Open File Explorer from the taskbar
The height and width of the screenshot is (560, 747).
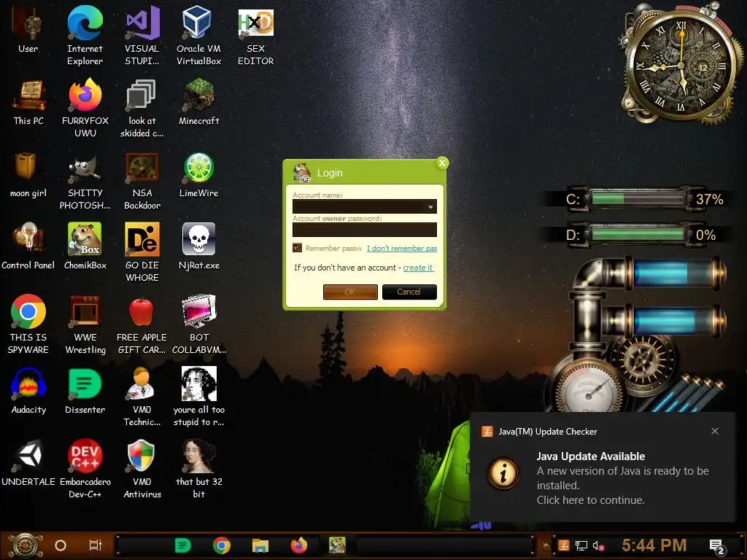tap(260, 545)
